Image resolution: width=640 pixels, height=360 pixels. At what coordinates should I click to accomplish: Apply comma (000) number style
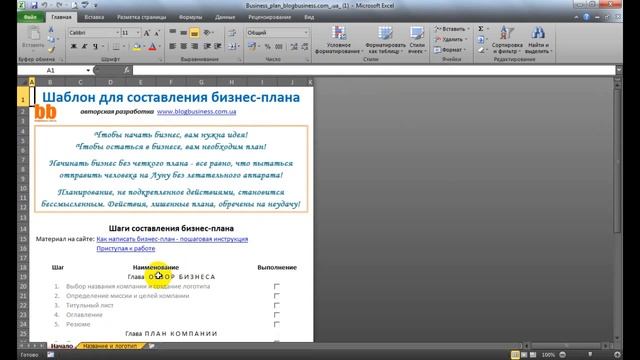[x=279, y=47]
